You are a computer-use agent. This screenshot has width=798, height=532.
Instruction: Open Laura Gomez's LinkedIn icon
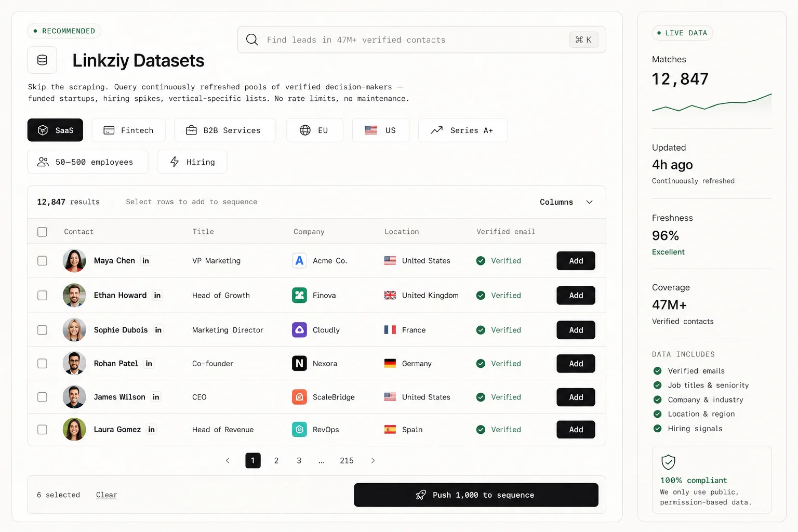coord(152,430)
